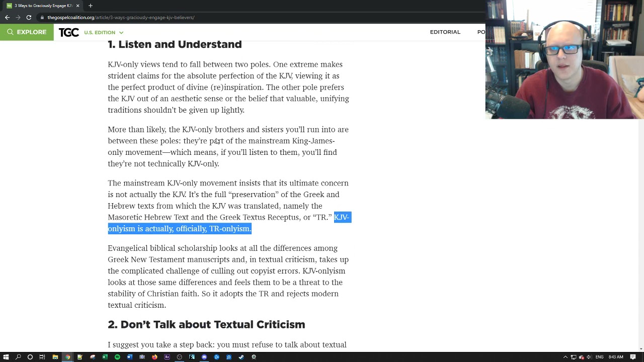Click the TGC logo
This screenshot has height=362, width=644.
(68, 32)
